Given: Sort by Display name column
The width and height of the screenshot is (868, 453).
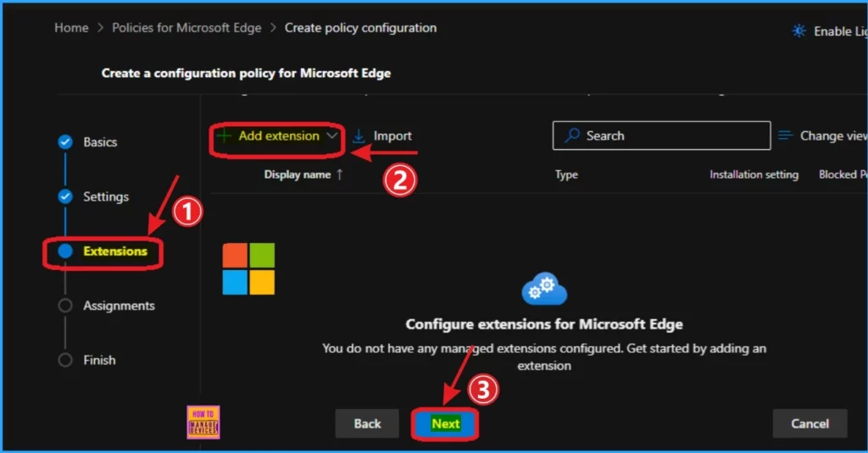Looking at the screenshot, I should click(298, 174).
